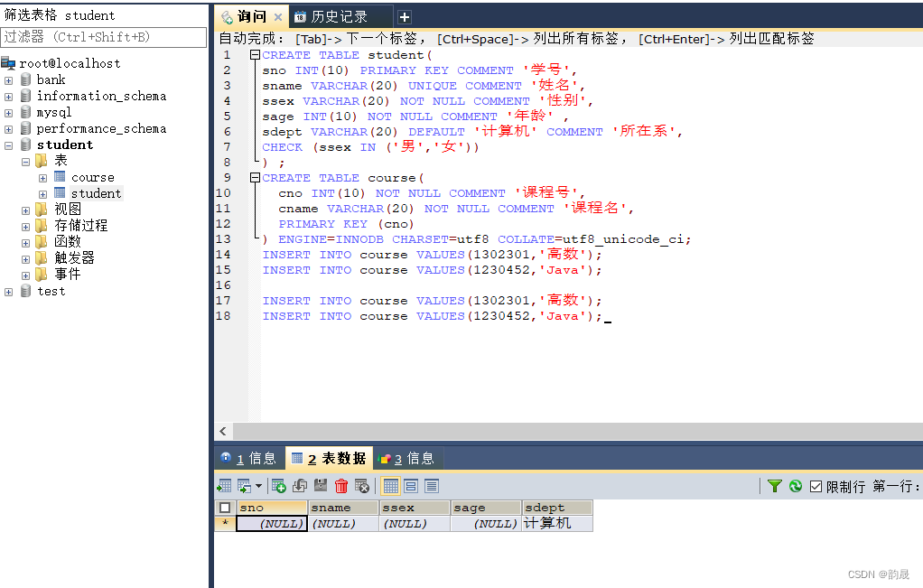Select the course table in tree
The width and height of the screenshot is (923, 588).
point(92,177)
